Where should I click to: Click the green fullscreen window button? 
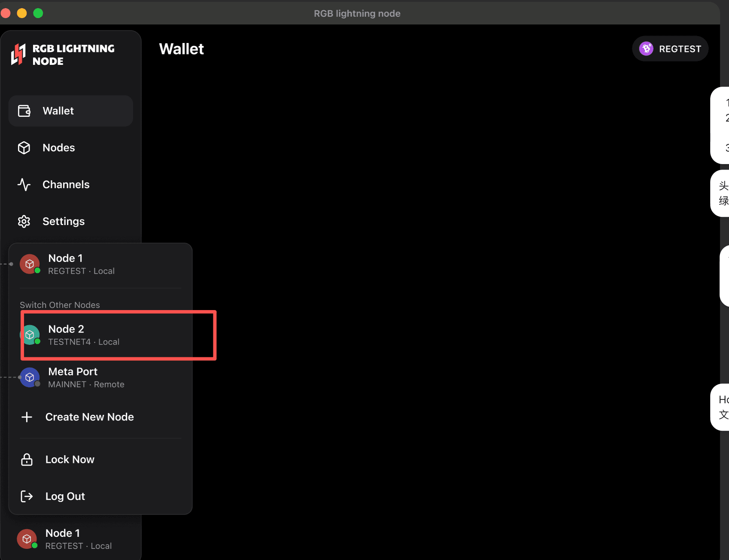[38, 13]
